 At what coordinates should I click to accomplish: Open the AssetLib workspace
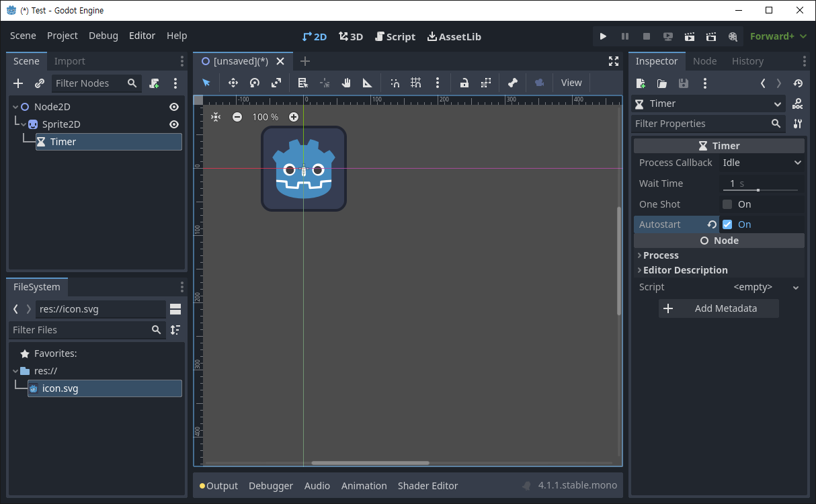454,36
